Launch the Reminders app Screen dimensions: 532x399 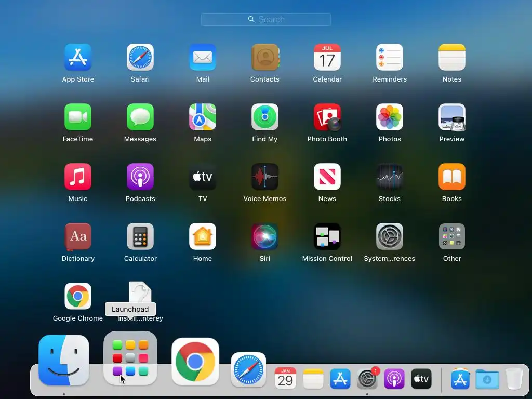390,57
